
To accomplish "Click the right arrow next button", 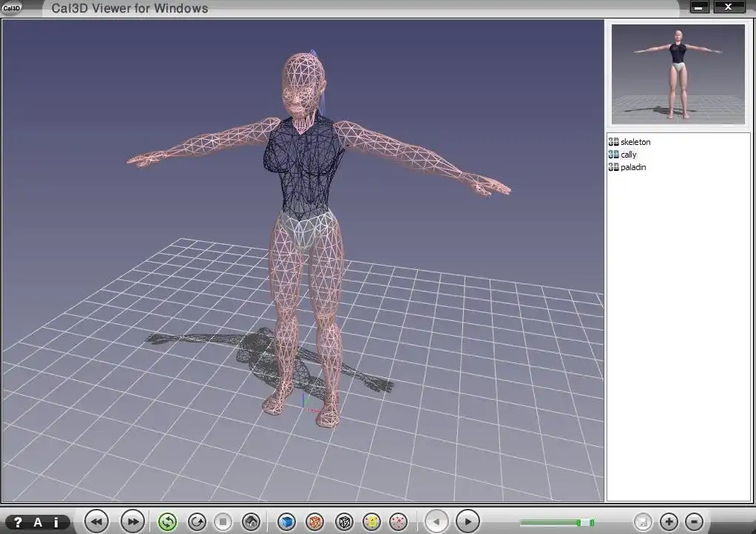I will (x=468, y=521).
